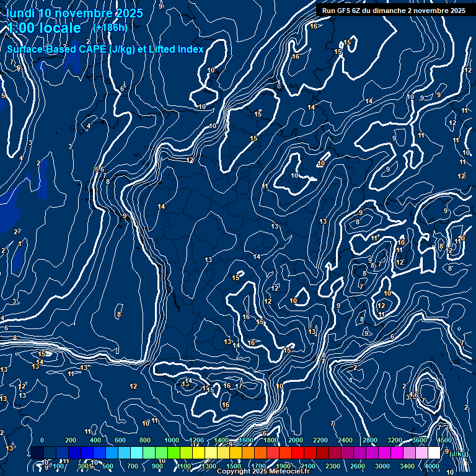
Task: Click the legend value '400'
Action: (95, 440)
